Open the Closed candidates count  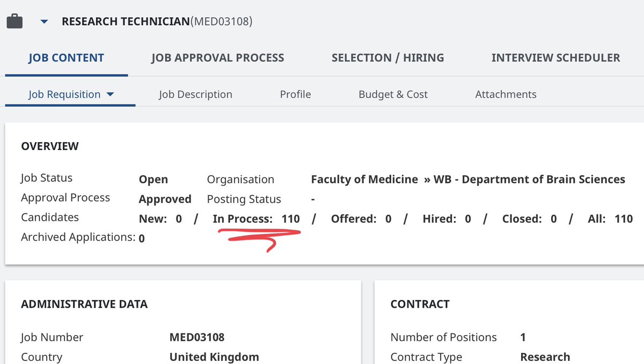coord(554,219)
